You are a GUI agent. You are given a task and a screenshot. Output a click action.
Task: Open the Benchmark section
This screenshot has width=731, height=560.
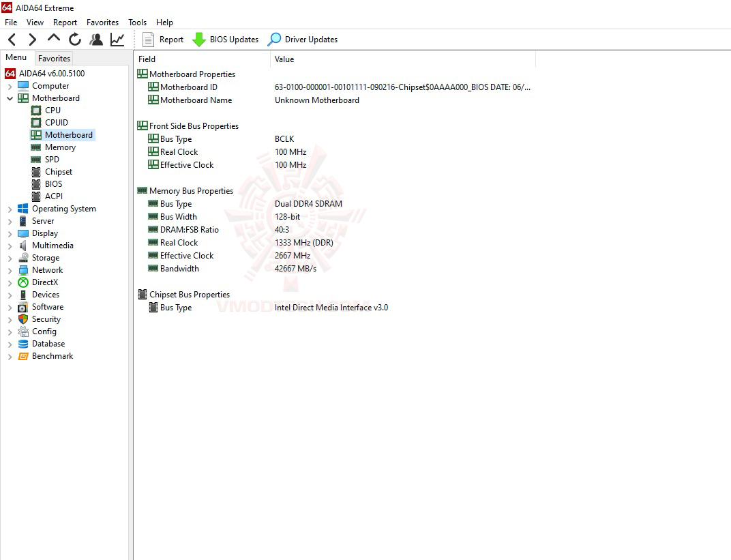point(52,355)
